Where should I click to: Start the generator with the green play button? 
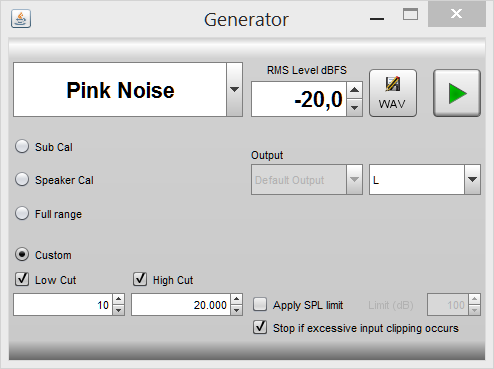point(457,93)
